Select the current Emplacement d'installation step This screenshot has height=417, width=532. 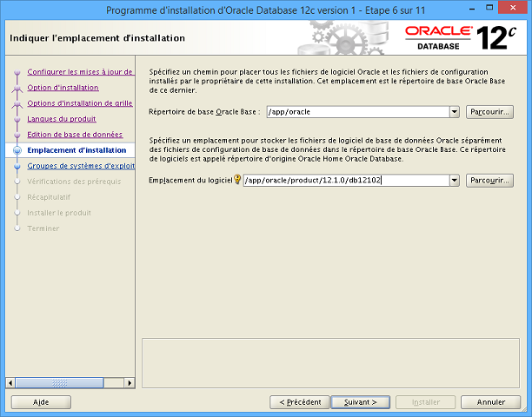coord(76,150)
